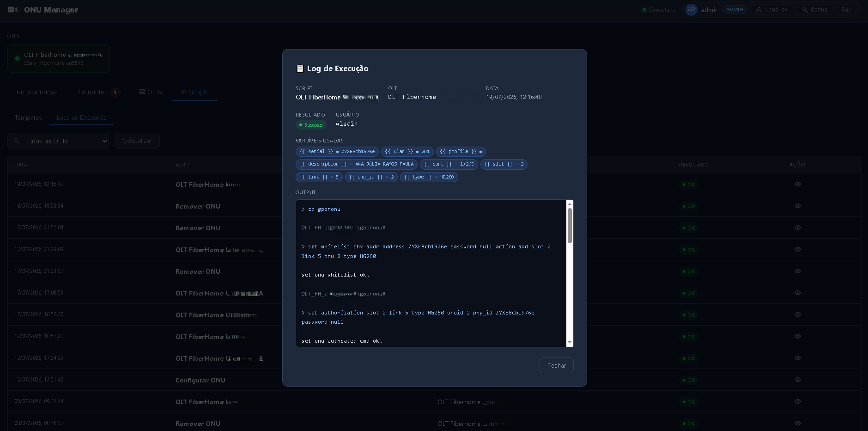The height and width of the screenshot is (431, 868).
Task: Refresh logs with Atualizar
Action: click(x=137, y=141)
